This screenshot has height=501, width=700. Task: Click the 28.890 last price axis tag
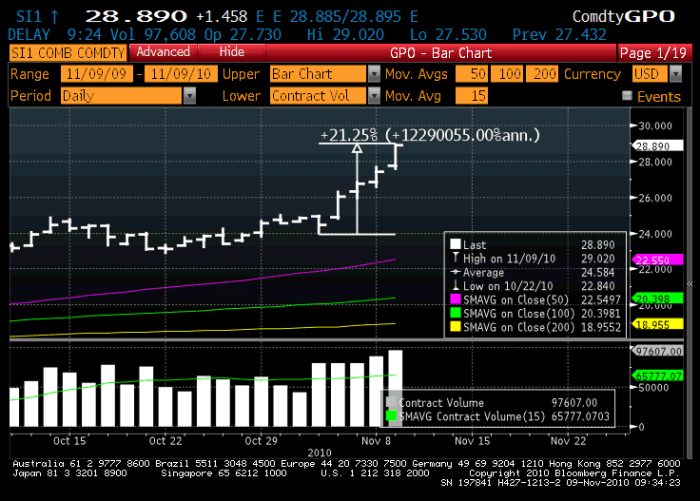coord(657,146)
